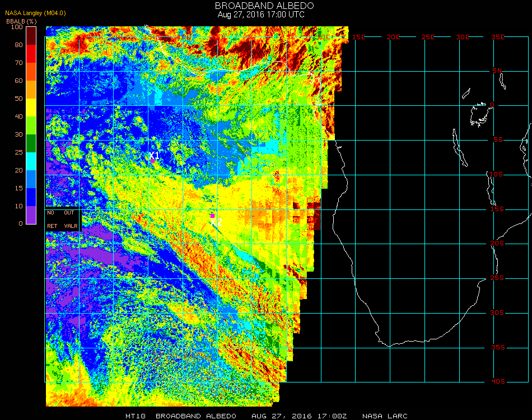The image size is (532, 420).
Task: Select the bright red 70-80 legend swatch
Action: point(31,54)
